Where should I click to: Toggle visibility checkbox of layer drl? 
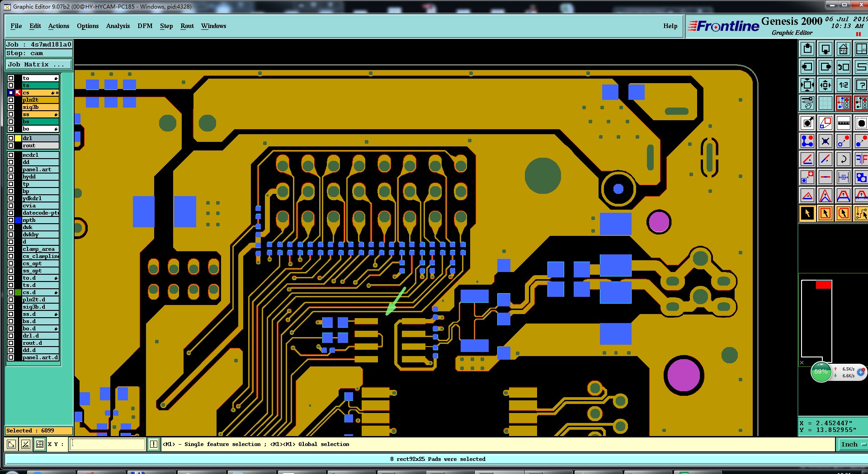[11, 138]
